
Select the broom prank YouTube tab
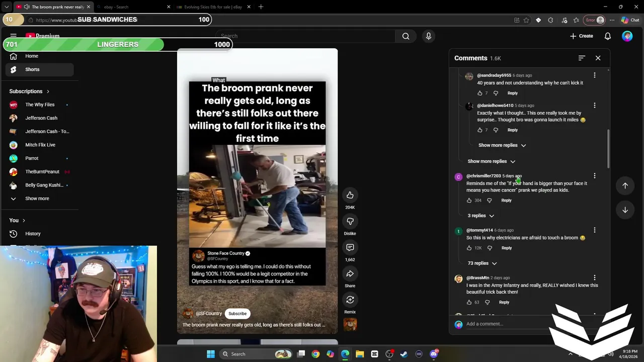point(53,7)
